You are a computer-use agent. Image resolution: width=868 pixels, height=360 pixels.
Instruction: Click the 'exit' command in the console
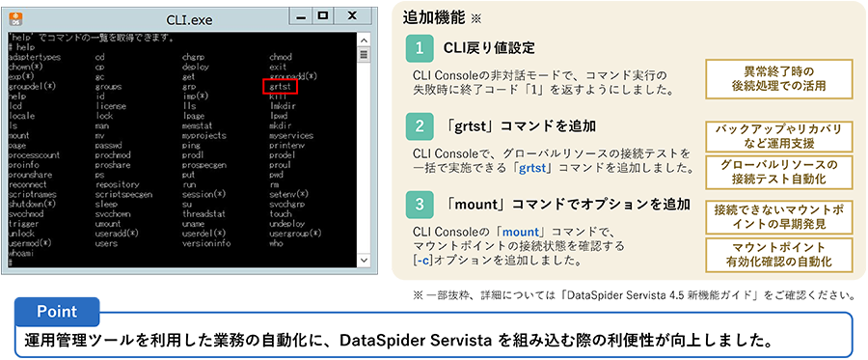pyautogui.click(x=278, y=67)
